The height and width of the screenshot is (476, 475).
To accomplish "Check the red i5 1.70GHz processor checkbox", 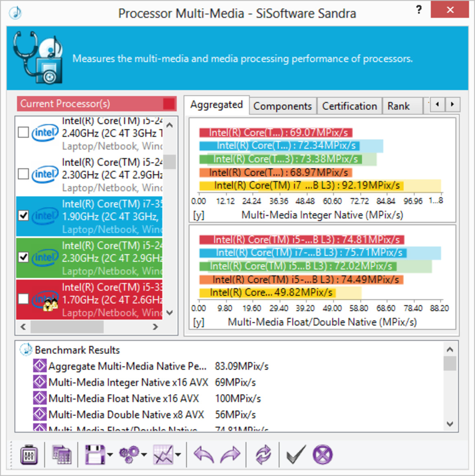I will pyautogui.click(x=23, y=299).
